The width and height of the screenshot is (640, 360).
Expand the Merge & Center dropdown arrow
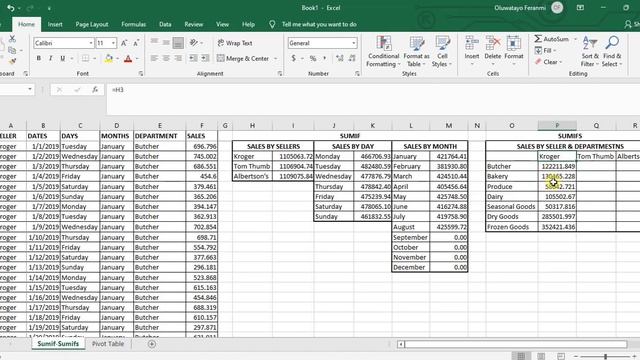276,59
